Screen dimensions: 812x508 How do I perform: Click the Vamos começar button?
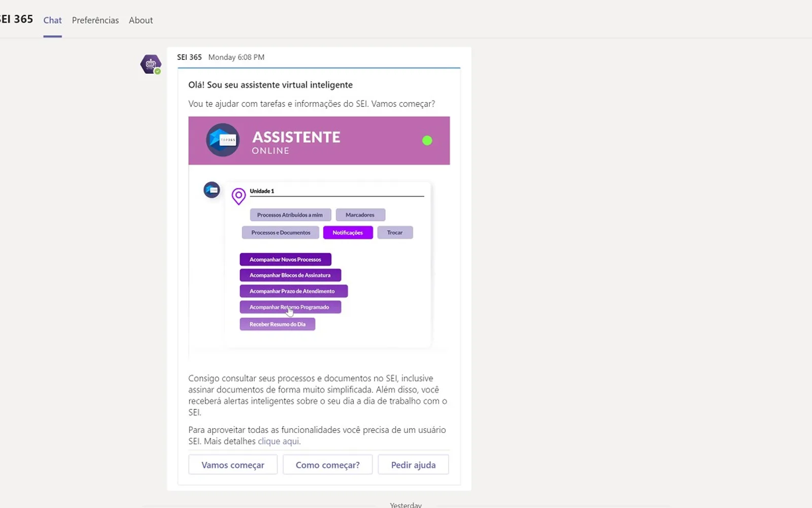point(233,465)
